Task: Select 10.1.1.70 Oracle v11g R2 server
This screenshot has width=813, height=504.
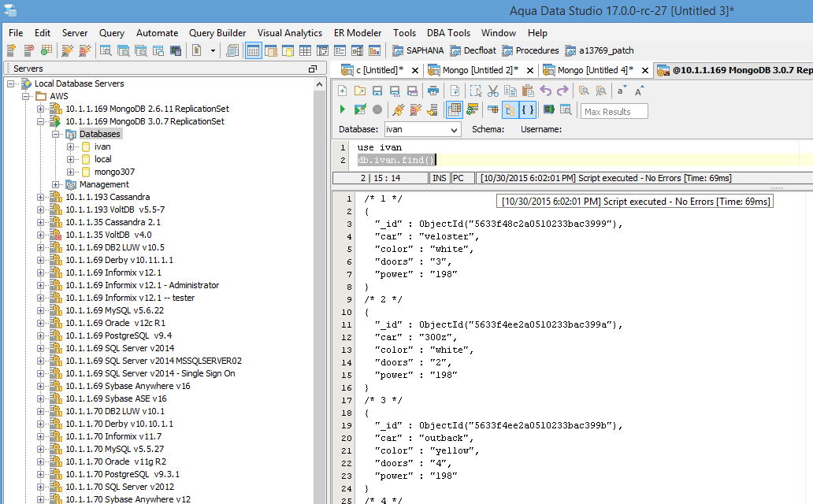Action: click(116, 461)
